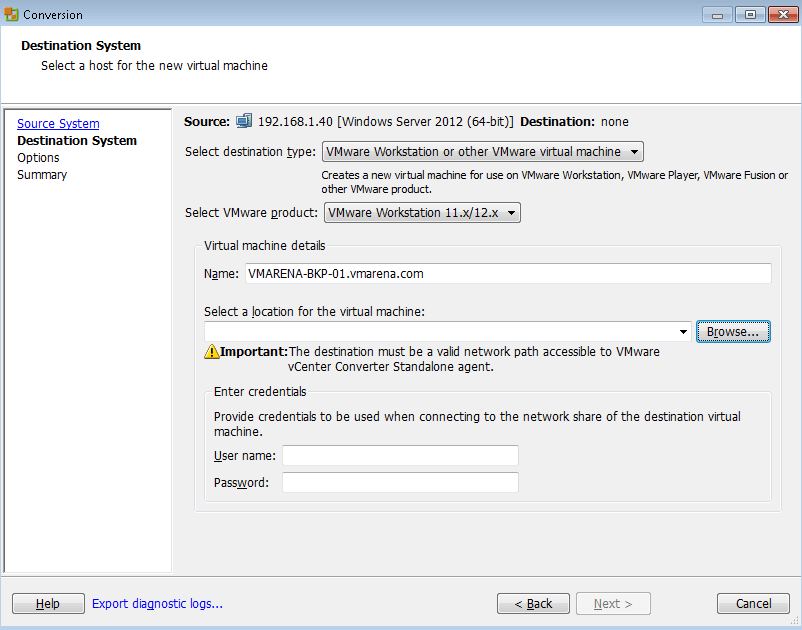Click the warning icon beside Important
The image size is (802, 630).
(x=211, y=352)
